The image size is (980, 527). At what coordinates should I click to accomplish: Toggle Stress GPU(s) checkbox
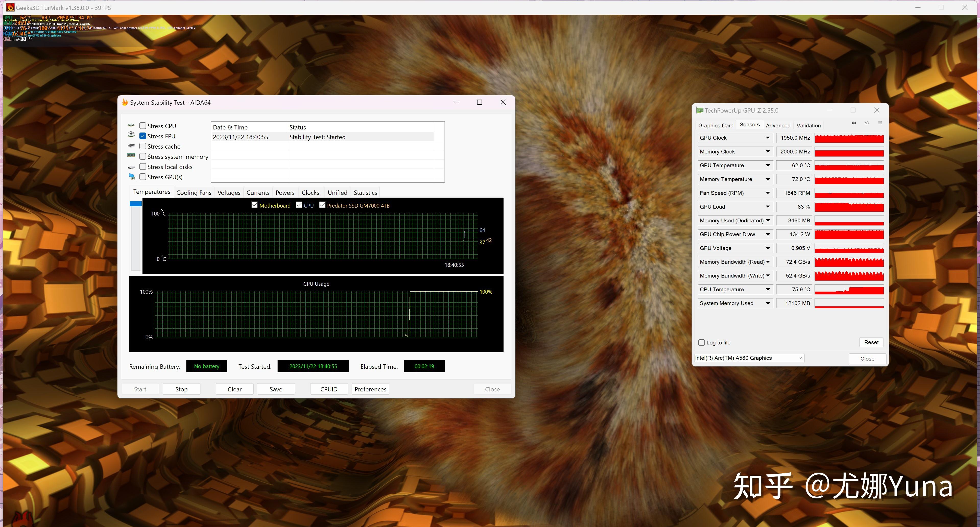143,176
